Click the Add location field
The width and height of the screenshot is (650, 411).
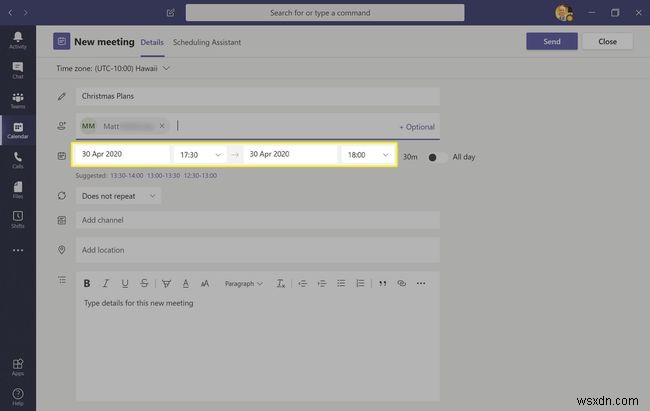click(x=258, y=250)
